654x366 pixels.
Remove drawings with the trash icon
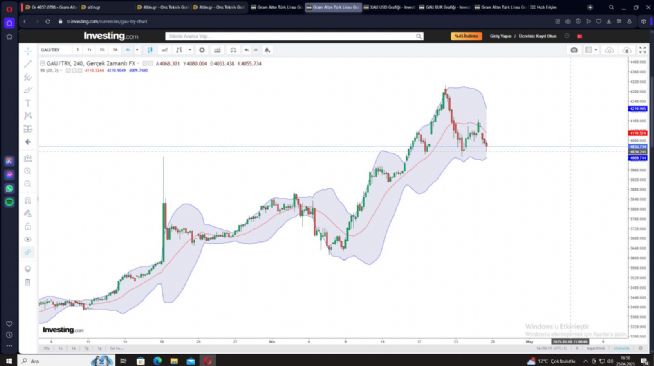point(28,282)
